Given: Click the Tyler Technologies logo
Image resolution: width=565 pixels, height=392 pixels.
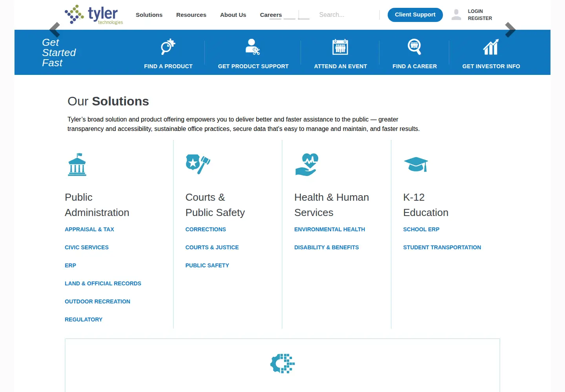Looking at the screenshot, I should coord(94,15).
